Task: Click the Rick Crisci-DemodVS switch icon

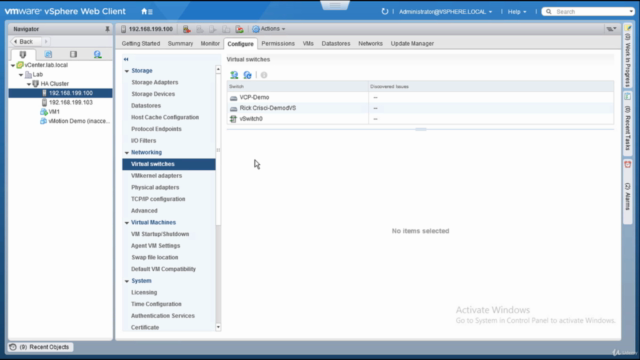Action: pyautogui.click(x=233, y=108)
